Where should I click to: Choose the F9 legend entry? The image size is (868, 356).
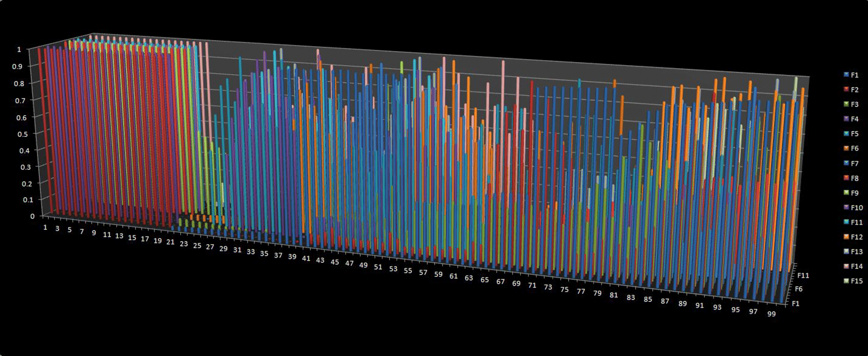tap(851, 193)
